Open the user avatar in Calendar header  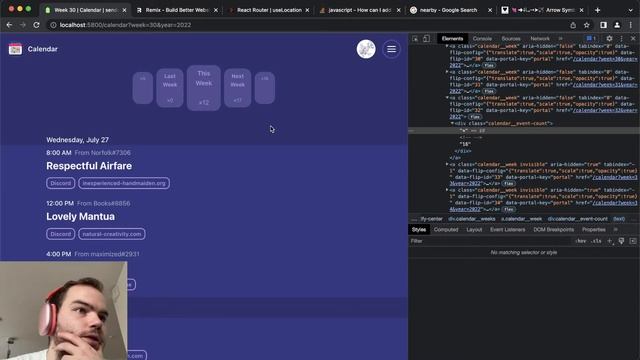click(x=366, y=49)
